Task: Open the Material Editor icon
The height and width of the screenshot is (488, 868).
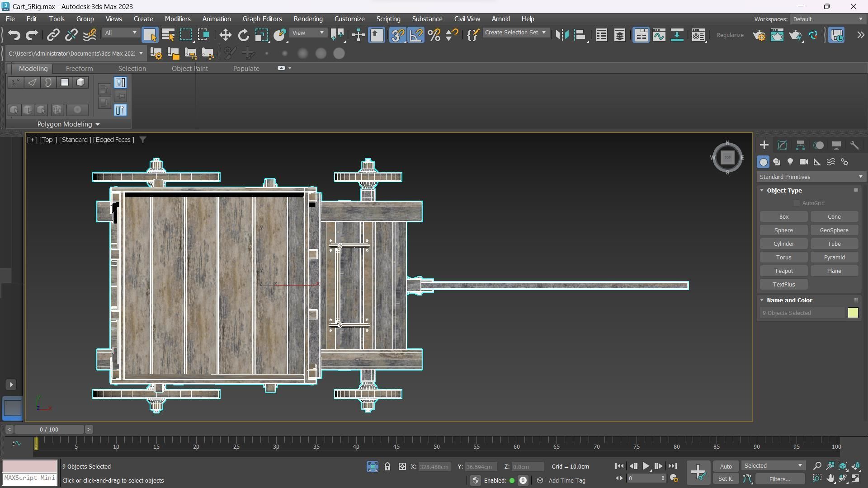Action: point(698,35)
